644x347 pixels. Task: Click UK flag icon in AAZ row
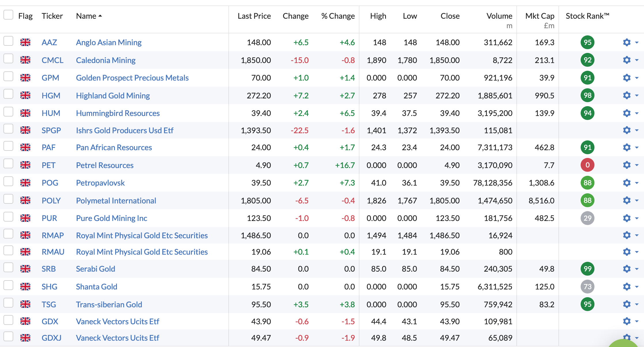click(25, 42)
